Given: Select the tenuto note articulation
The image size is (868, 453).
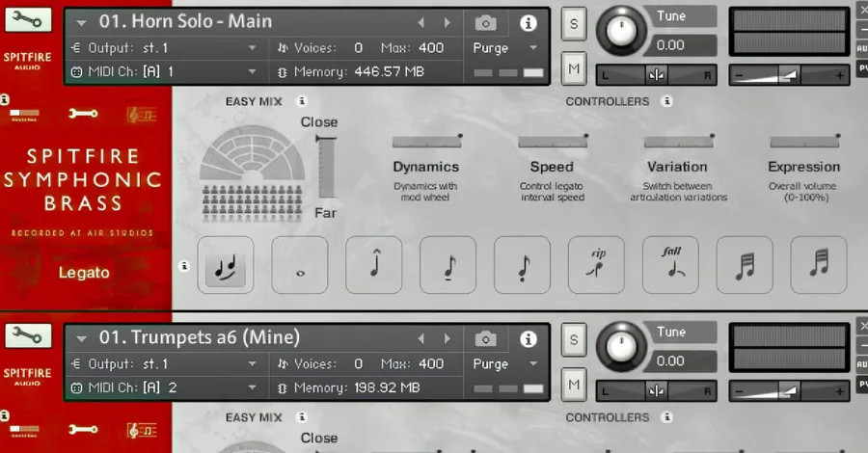Looking at the screenshot, I should click(448, 265).
